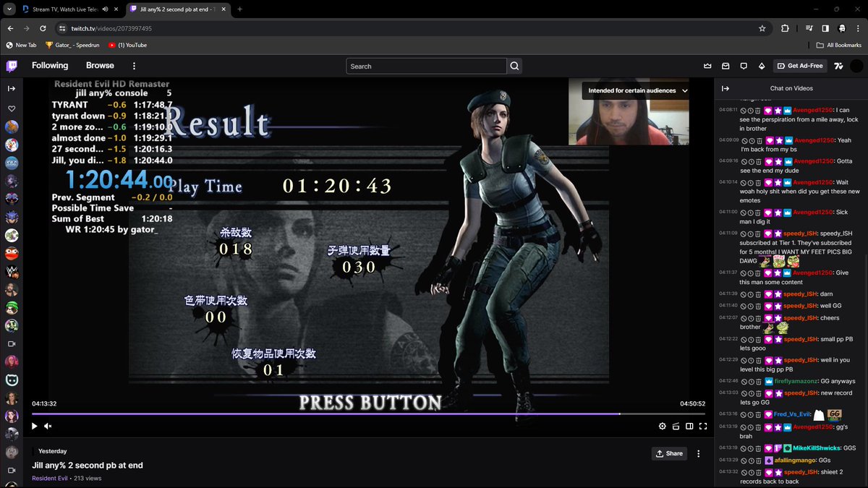Click the Clip creation clapperboard icon
The height and width of the screenshot is (488, 868).
(x=676, y=426)
